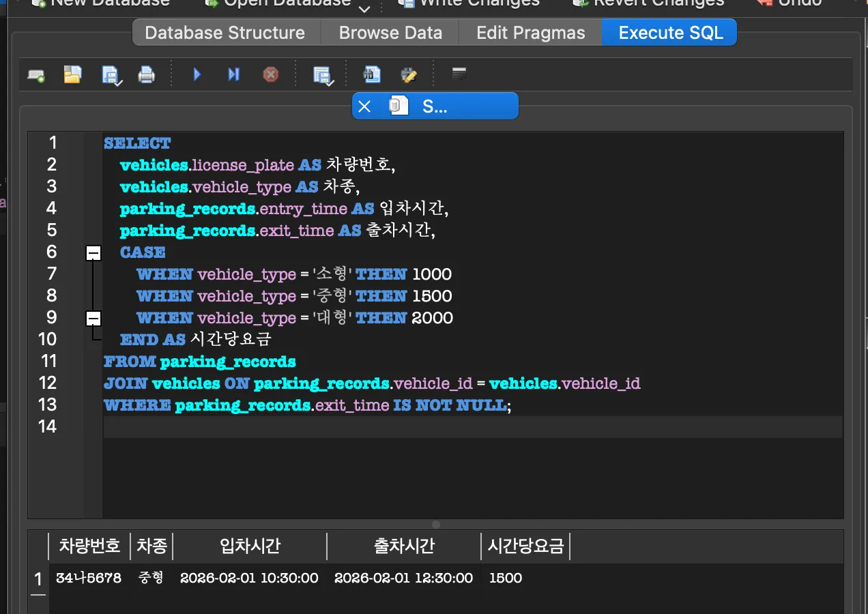
Task: Open a new SQL editor tab
Action: 36,75
